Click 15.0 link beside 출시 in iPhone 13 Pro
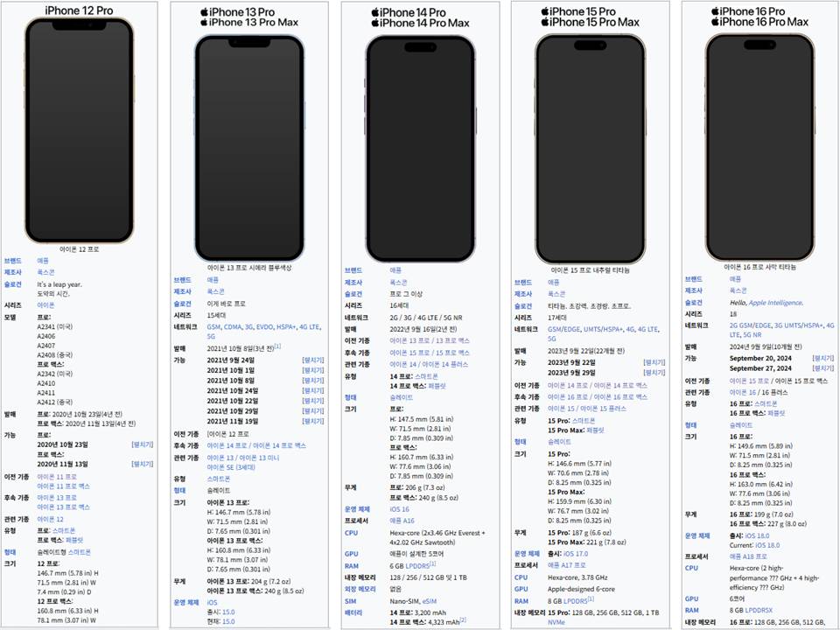This screenshot has width=840, height=630. tap(228, 612)
